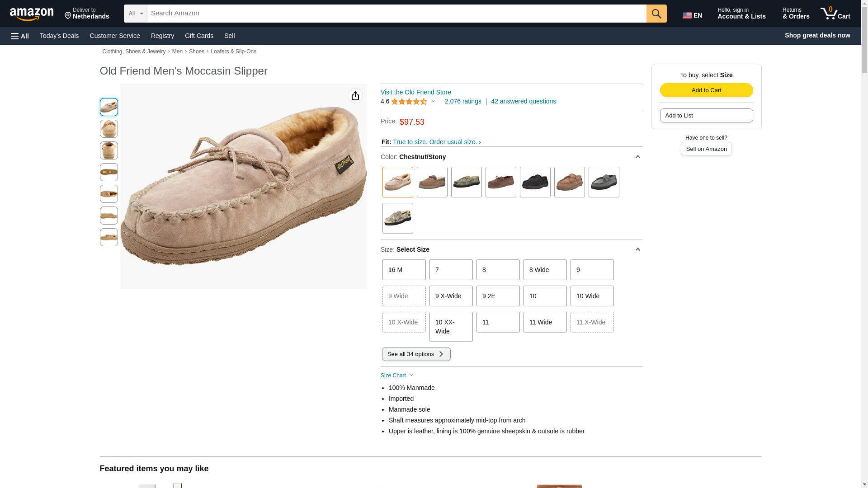868x488 pixels.
Task: Choose size 10 XX-Wide option
Action: (451, 327)
